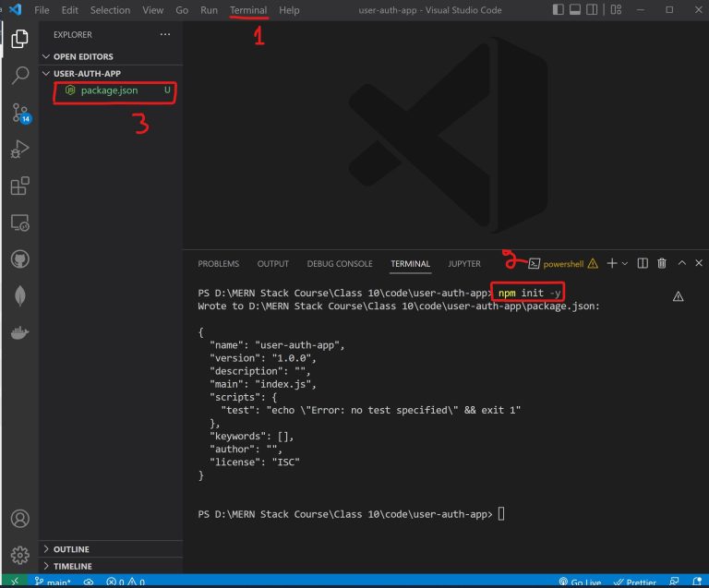
Task: Open the Run menu
Action: point(209,10)
